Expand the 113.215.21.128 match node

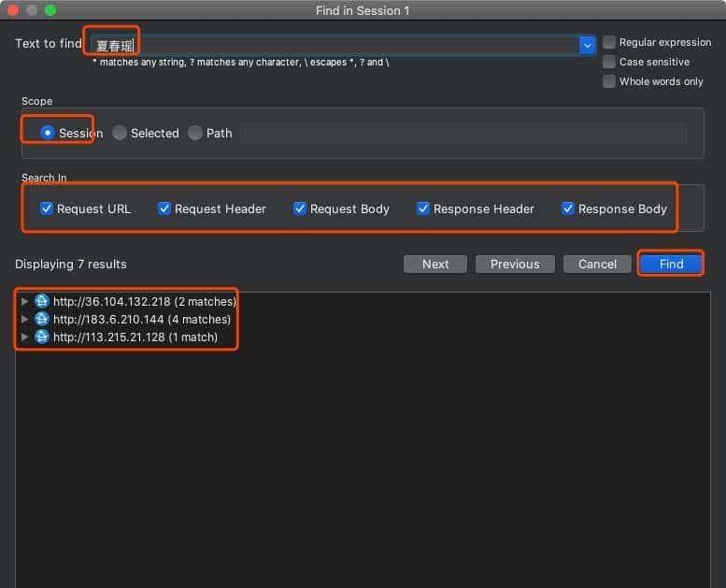pyautogui.click(x=25, y=337)
